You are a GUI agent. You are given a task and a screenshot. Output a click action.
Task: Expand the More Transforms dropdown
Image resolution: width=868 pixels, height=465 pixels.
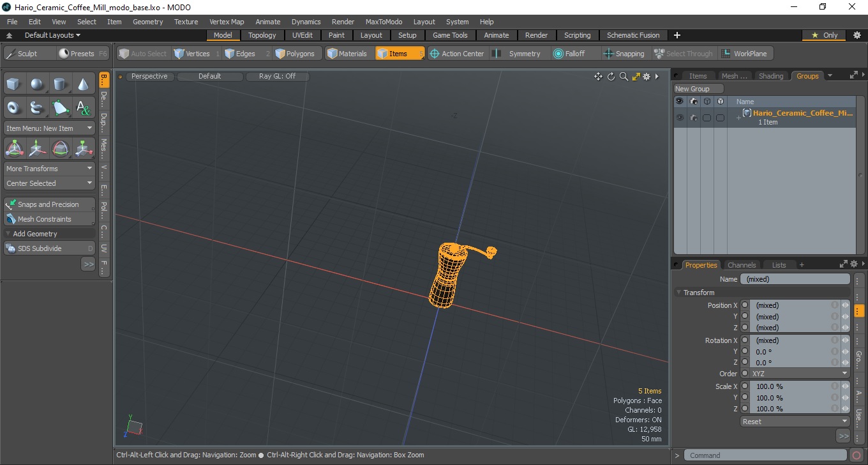click(x=49, y=169)
